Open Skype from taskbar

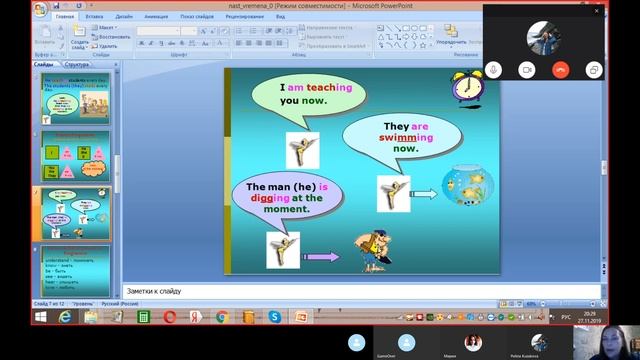coord(275,317)
